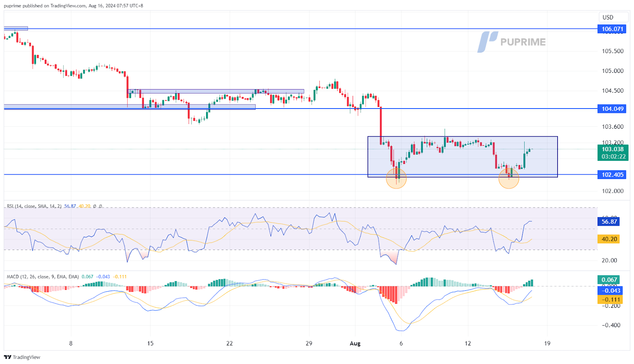Click RSI legend value 56.87 in blue
Image resolution: width=634 pixels, height=364 pixels.
click(70, 206)
